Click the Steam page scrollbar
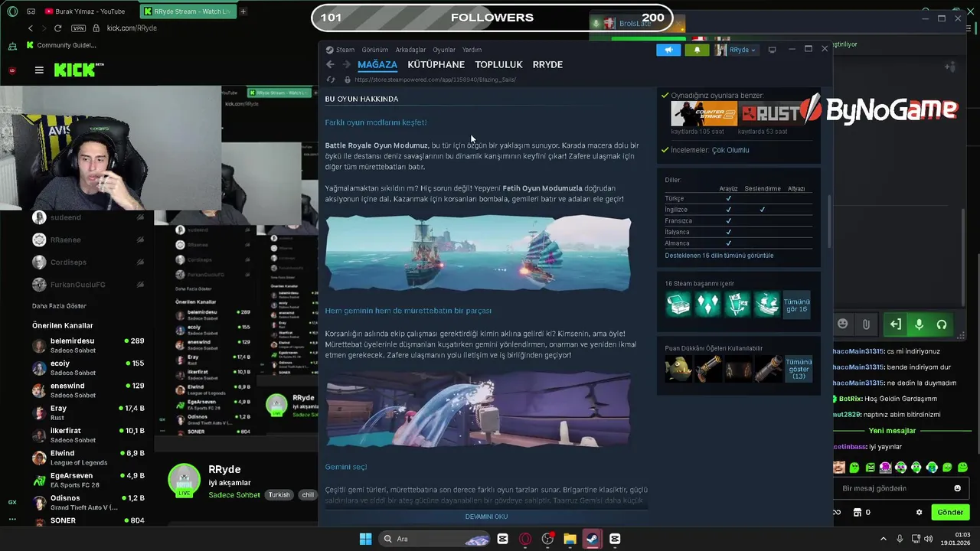The image size is (980, 551). tap(829, 222)
